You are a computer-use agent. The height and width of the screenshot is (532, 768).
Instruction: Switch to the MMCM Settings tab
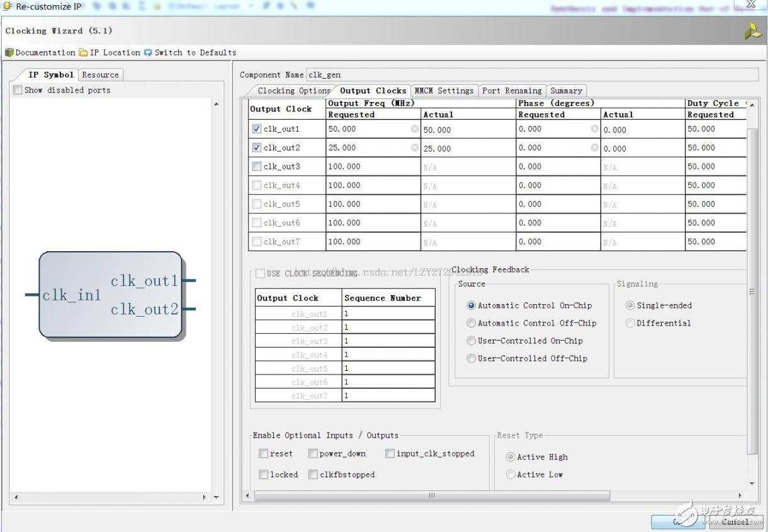[x=444, y=91]
